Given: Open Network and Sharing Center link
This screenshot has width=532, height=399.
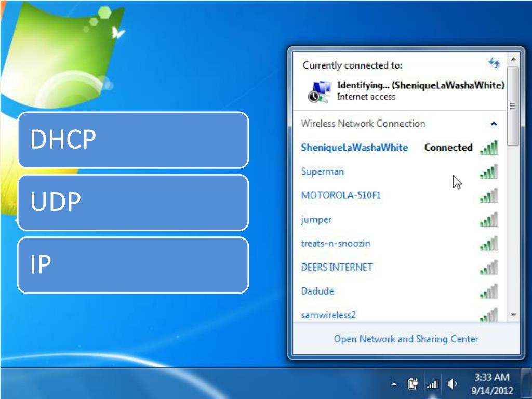Looking at the screenshot, I should point(406,339).
